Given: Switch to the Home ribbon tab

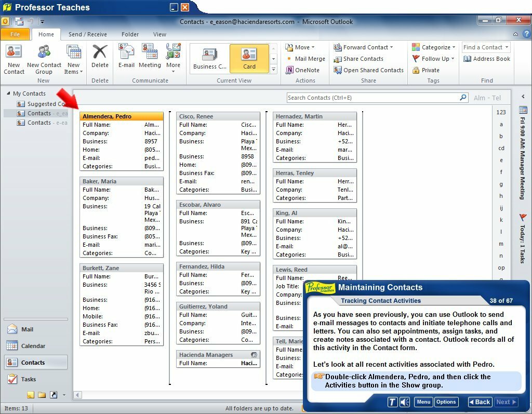Looking at the screenshot, I should coord(46,34).
